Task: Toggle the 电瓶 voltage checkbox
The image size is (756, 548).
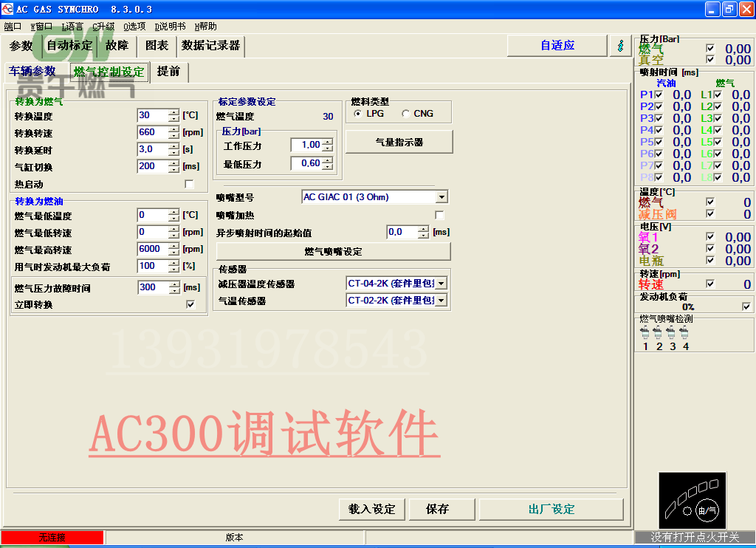Action: (710, 260)
